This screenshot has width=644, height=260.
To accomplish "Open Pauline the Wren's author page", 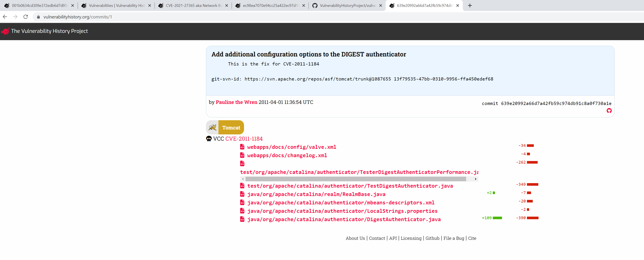I will 236,102.
